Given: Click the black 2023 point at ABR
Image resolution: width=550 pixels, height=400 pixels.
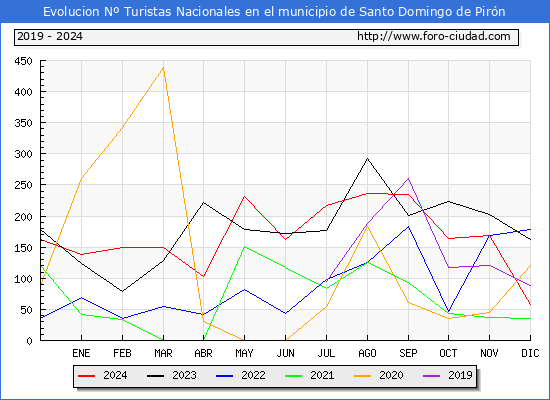Looking at the screenshot, I should 203,202.
